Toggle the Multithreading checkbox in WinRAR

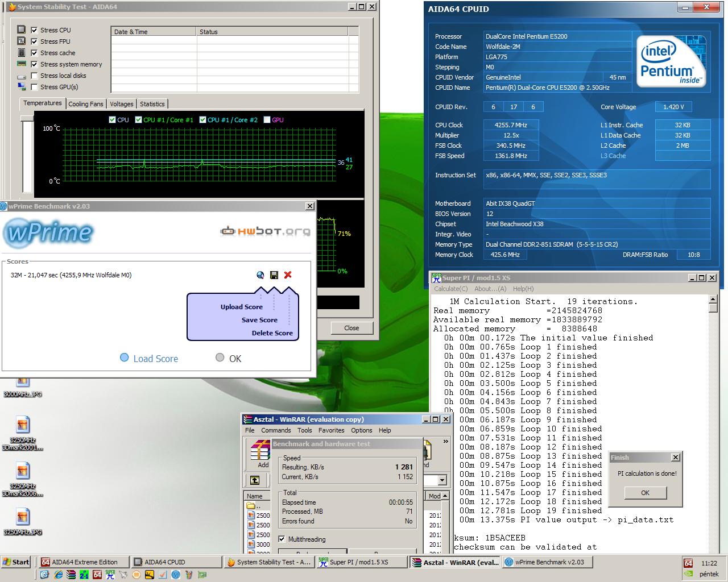coord(282,539)
